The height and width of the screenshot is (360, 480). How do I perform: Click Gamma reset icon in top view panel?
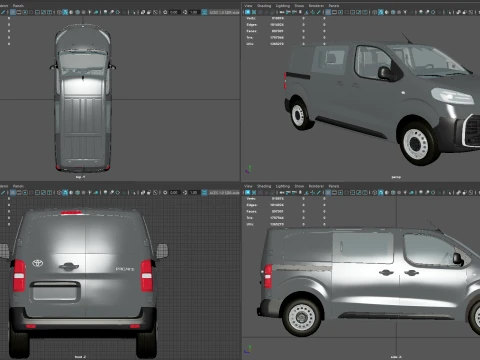185,12
